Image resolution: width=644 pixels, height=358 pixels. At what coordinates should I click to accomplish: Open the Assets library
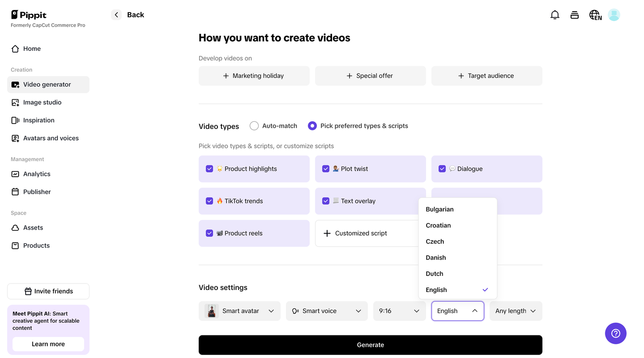[33, 228]
